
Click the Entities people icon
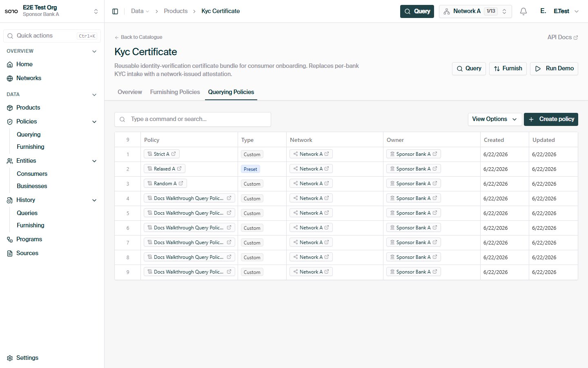10,161
